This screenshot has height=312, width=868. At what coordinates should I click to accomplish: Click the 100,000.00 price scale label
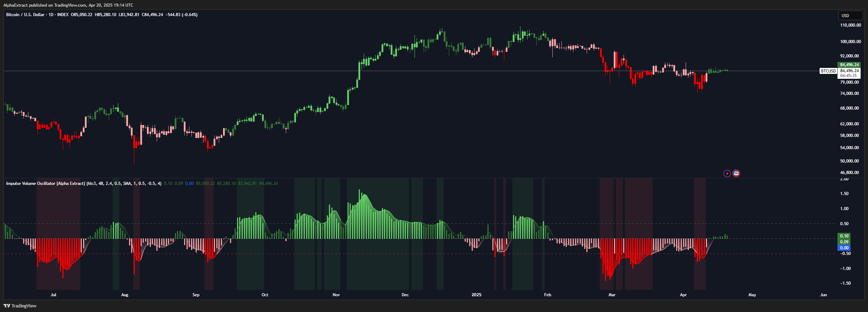tap(850, 42)
